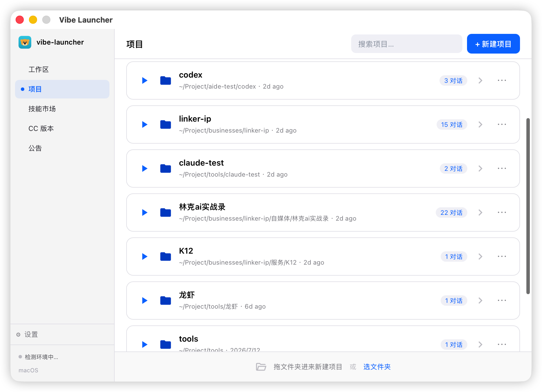Image resolution: width=542 pixels, height=392 pixels.
Task: Open the 22 对话 badge
Action: click(451, 213)
